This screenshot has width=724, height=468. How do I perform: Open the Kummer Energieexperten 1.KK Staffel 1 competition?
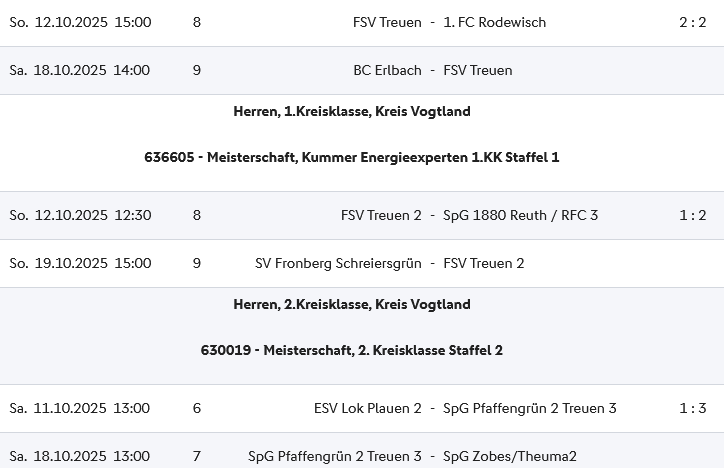tap(352, 157)
